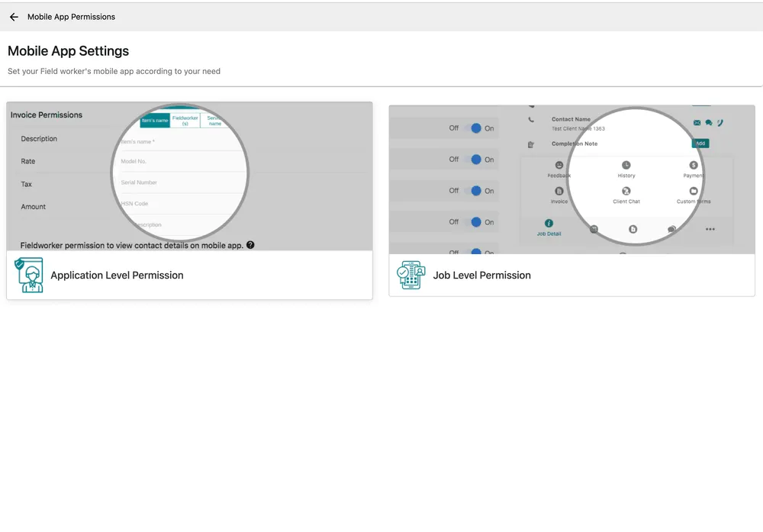Click the Payment dollar icon in Job Level preview

point(694,165)
